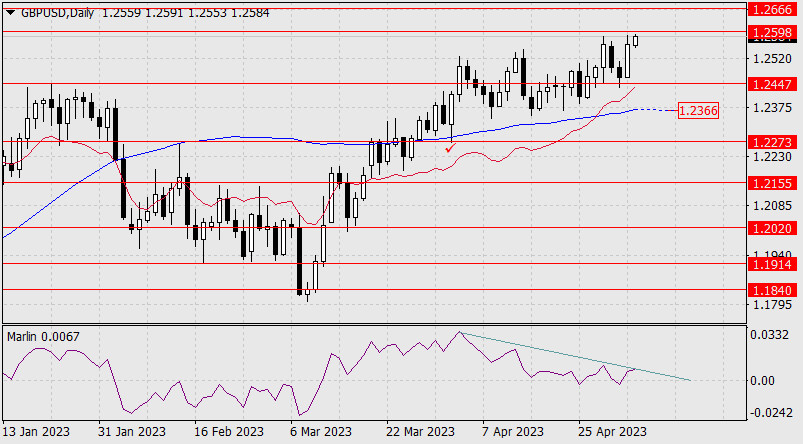Click the 22 Mar 2023 date label

click(420, 432)
